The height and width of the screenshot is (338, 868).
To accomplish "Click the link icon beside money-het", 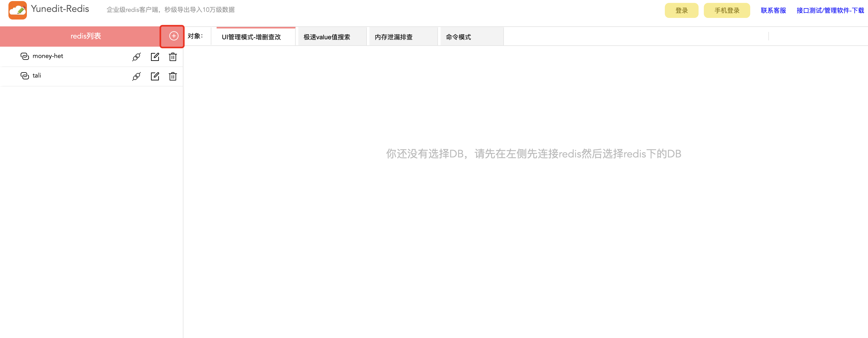I will point(25,56).
